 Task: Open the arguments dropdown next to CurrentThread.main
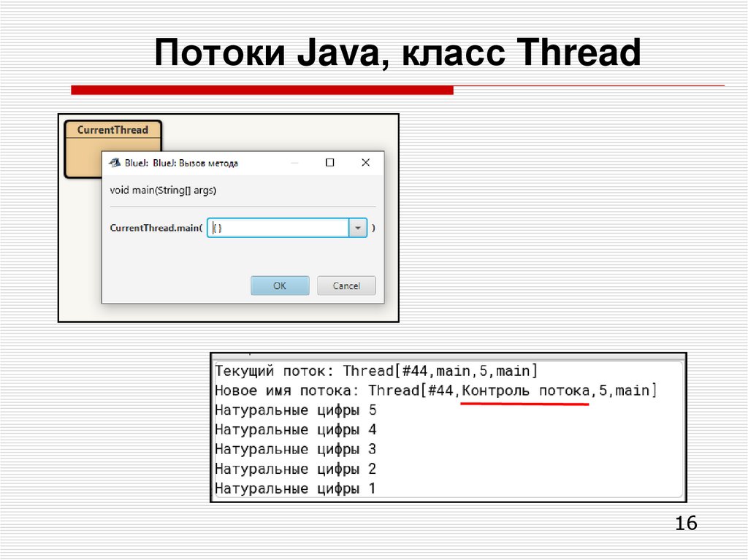358,228
